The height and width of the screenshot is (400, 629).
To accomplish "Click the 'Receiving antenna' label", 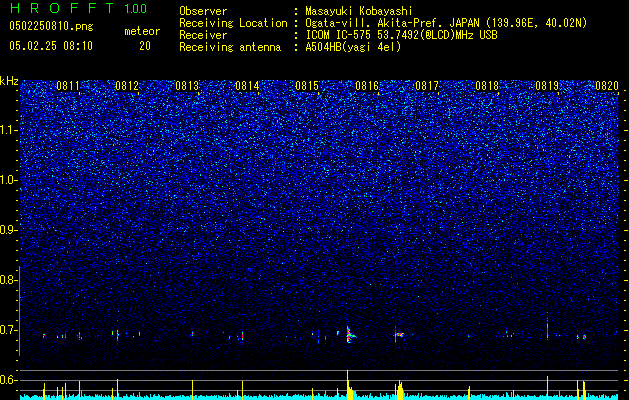I will tap(230, 47).
